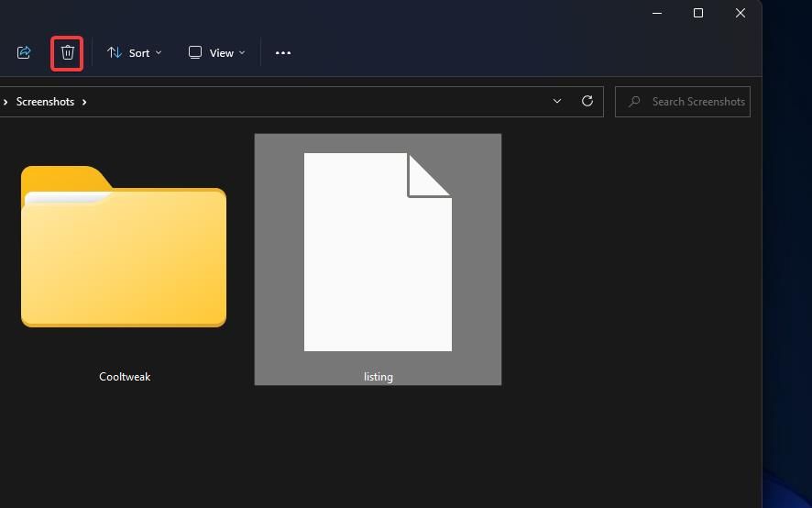Maximize the File Explorer window
Screen dimensions: 812x508
(698, 13)
